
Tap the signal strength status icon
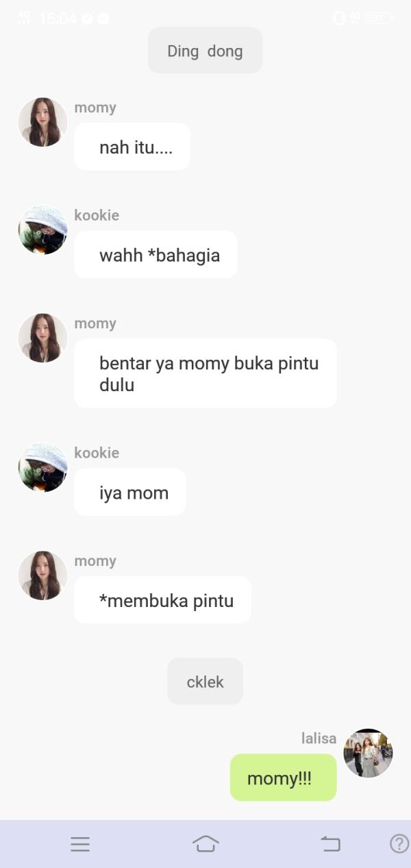24,18
